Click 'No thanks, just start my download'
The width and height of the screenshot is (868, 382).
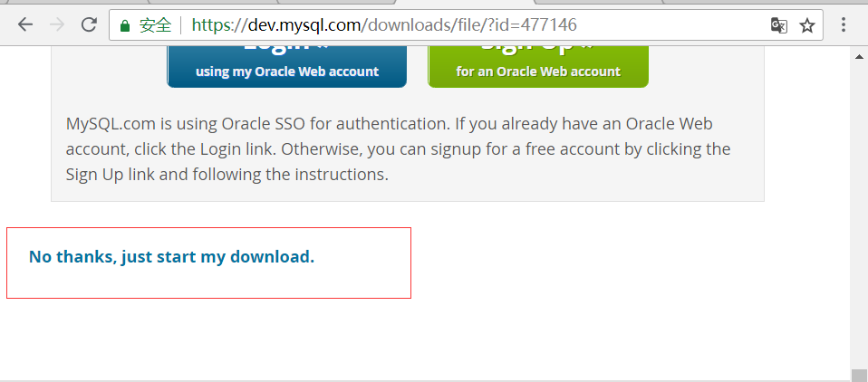click(x=171, y=257)
